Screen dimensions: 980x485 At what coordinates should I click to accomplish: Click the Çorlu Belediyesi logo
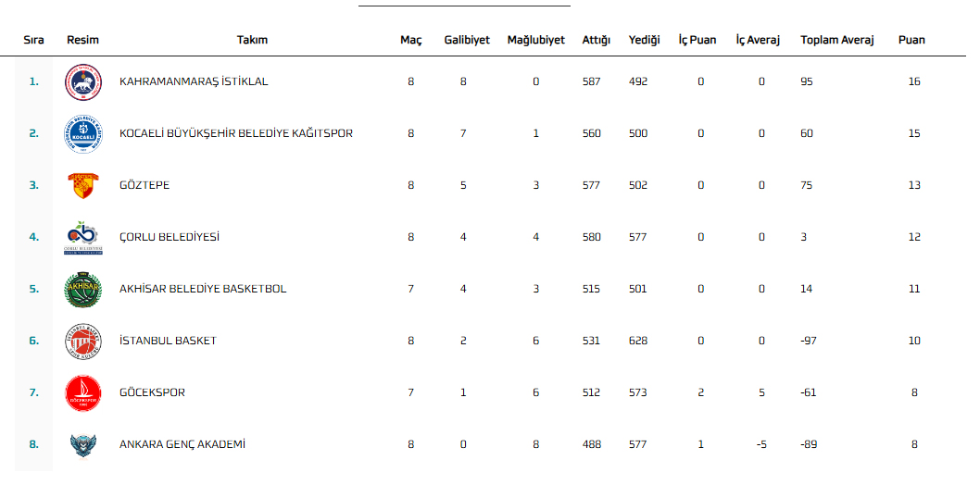click(83, 237)
